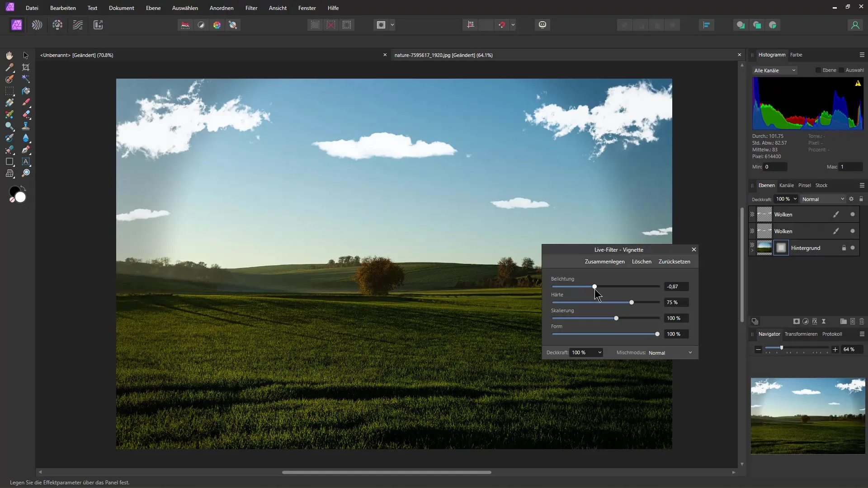Image resolution: width=868 pixels, height=488 pixels.
Task: Select the Move tool in toolbar
Action: point(26,55)
